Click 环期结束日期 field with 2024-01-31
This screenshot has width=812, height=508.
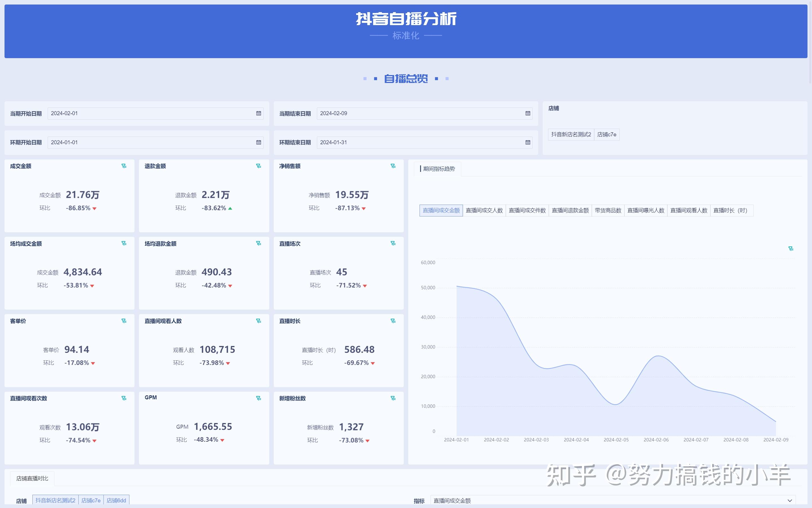(424, 143)
